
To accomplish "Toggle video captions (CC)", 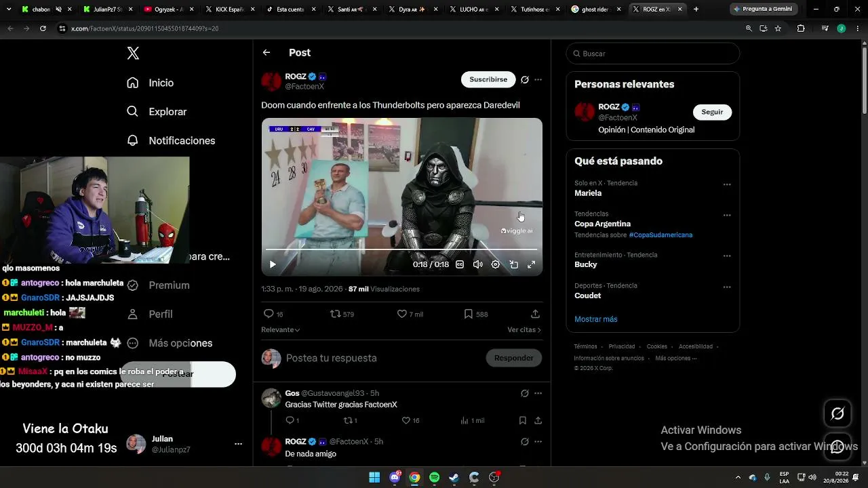I will [x=460, y=264].
